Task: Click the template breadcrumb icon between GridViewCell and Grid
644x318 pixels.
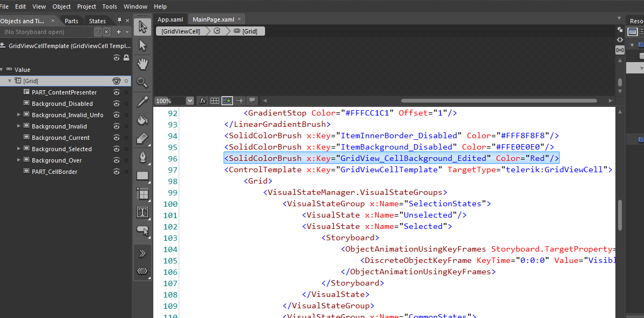Action: coord(217,31)
